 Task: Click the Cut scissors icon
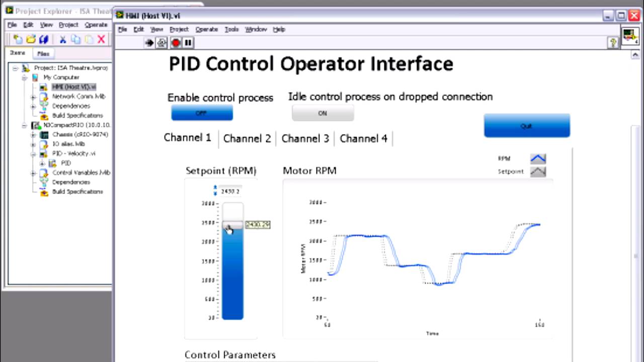[x=63, y=39]
